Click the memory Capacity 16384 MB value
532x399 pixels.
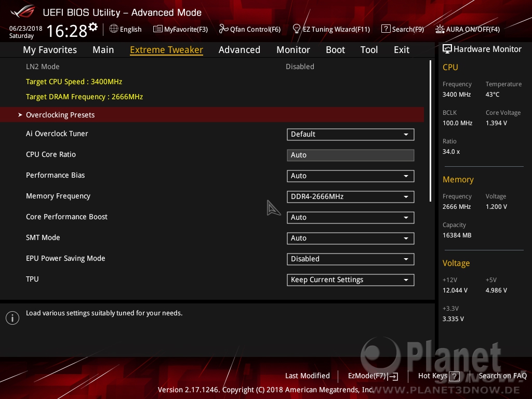click(x=457, y=235)
